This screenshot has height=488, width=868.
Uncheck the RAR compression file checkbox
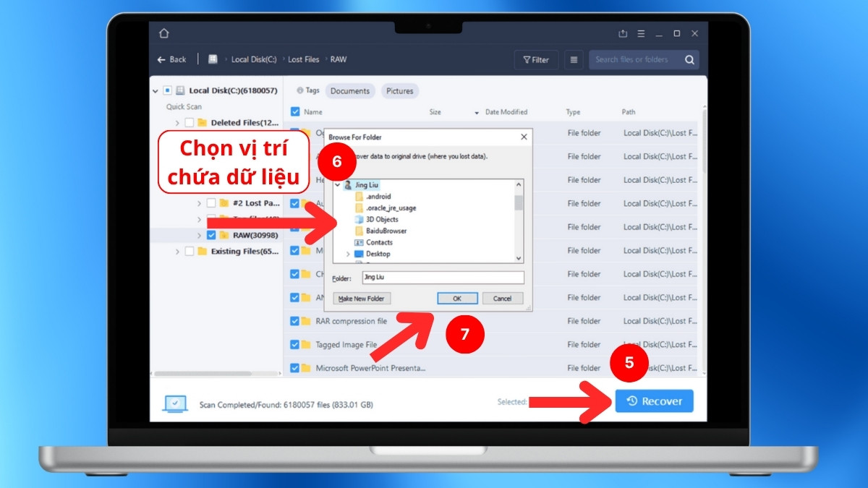(x=295, y=321)
